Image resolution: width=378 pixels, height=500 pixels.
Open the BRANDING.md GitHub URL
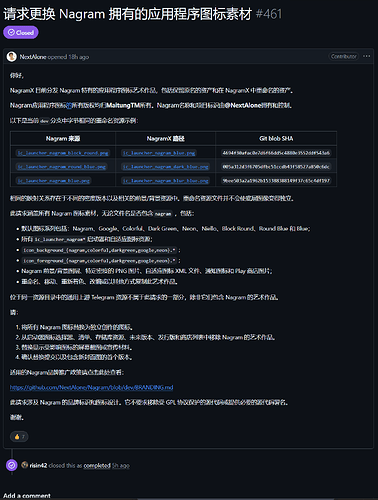[x=91, y=387]
